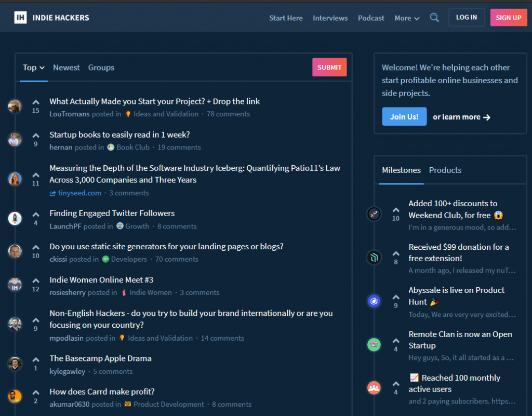Switch to the Groups tab
The width and height of the screenshot is (532, 416).
pyautogui.click(x=101, y=68)
